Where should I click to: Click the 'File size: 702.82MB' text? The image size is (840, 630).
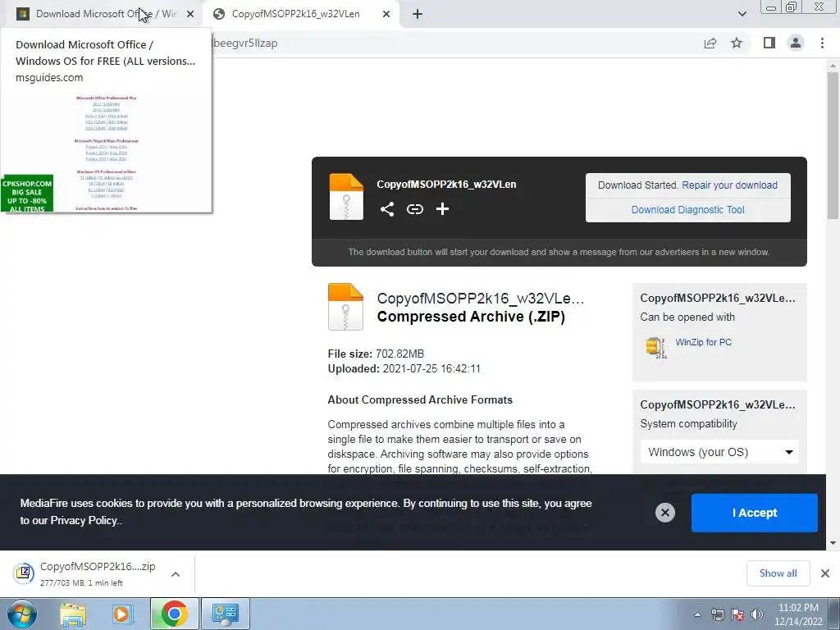(376, 354)
